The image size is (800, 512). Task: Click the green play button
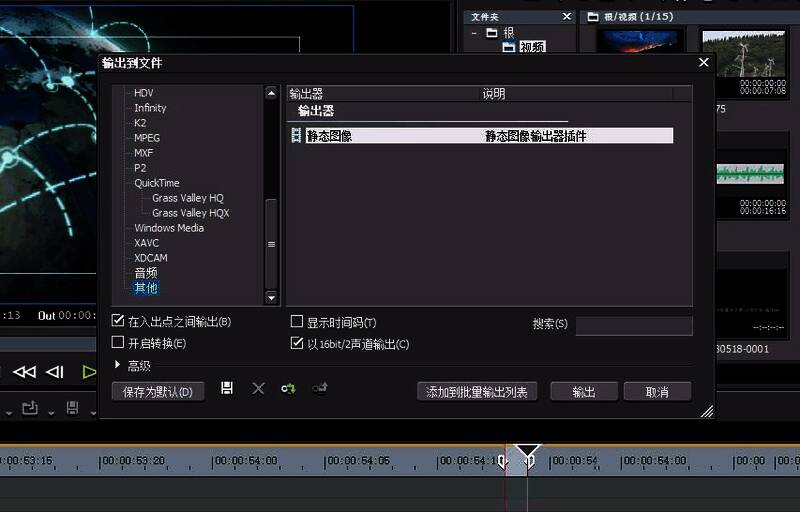89,372
